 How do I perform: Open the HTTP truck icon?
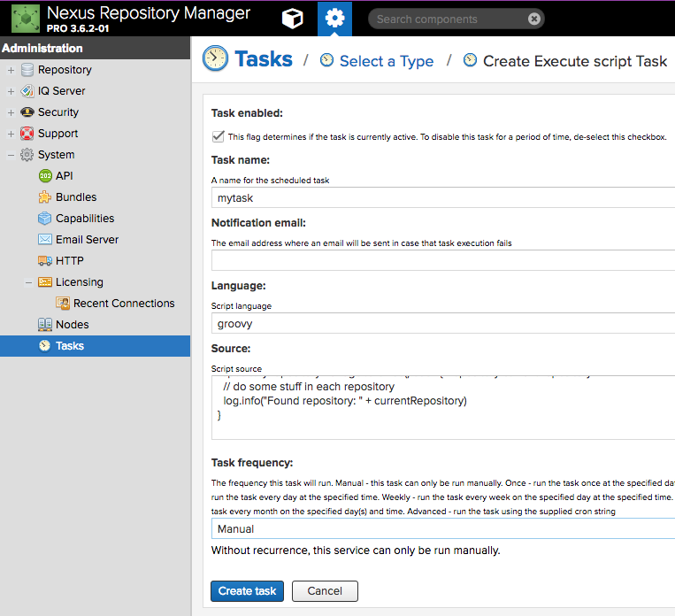(x=45, y=261)
